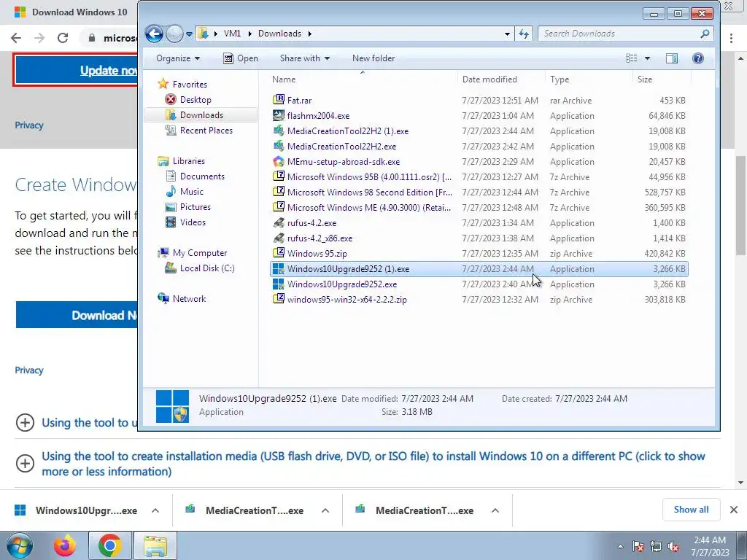Refresh the Downloads folder view
This screenshot has width=747, height=560.
click(x=524, y=34)
